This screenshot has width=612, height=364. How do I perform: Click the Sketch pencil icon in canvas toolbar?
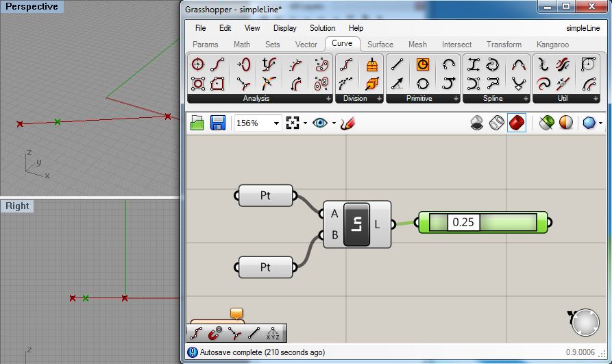[347, 123]
